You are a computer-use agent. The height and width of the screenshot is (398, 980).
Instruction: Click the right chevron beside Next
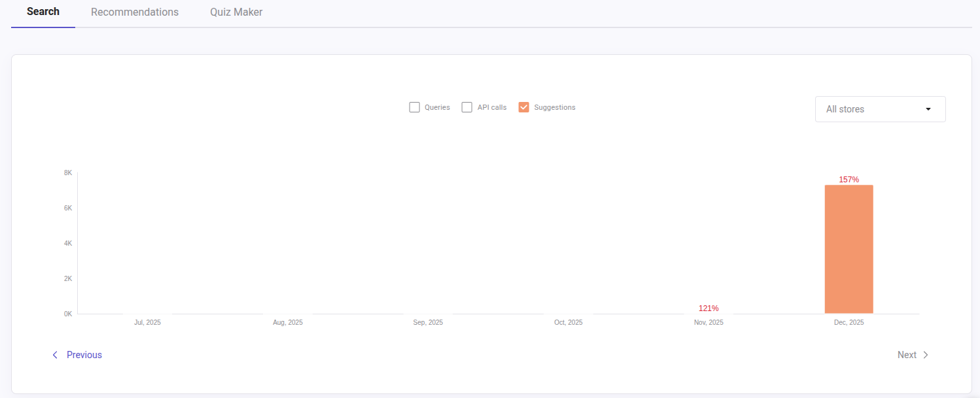926,354
